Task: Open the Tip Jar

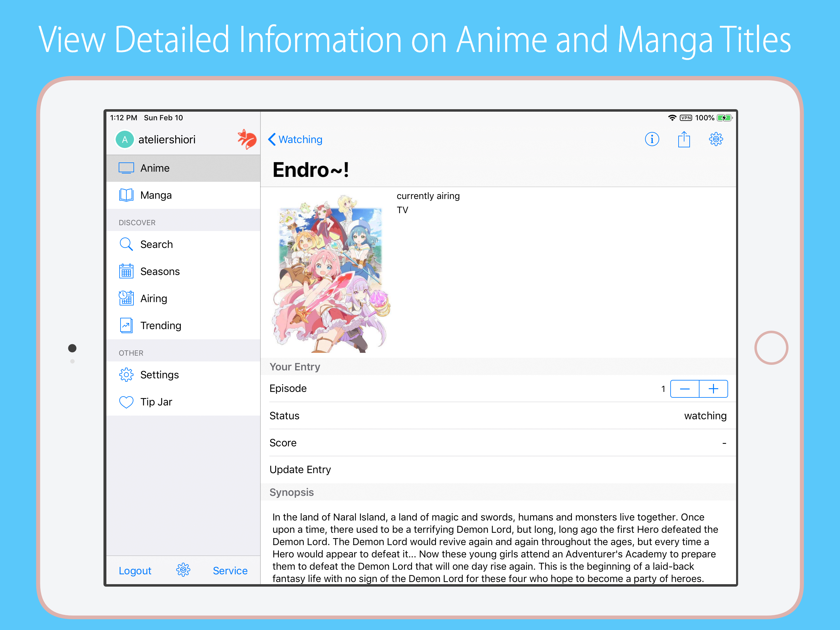Action: 183,402
